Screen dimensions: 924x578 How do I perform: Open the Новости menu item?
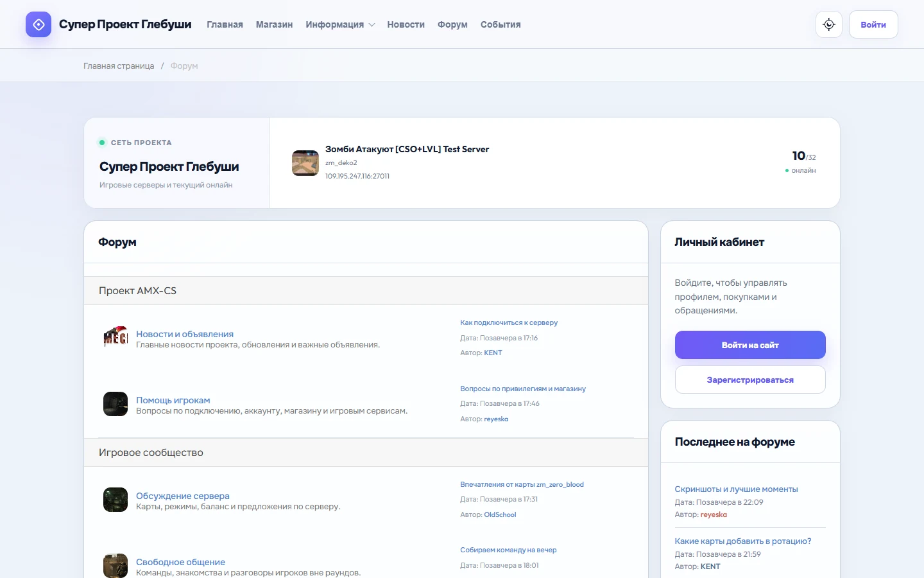coord(406,24)
